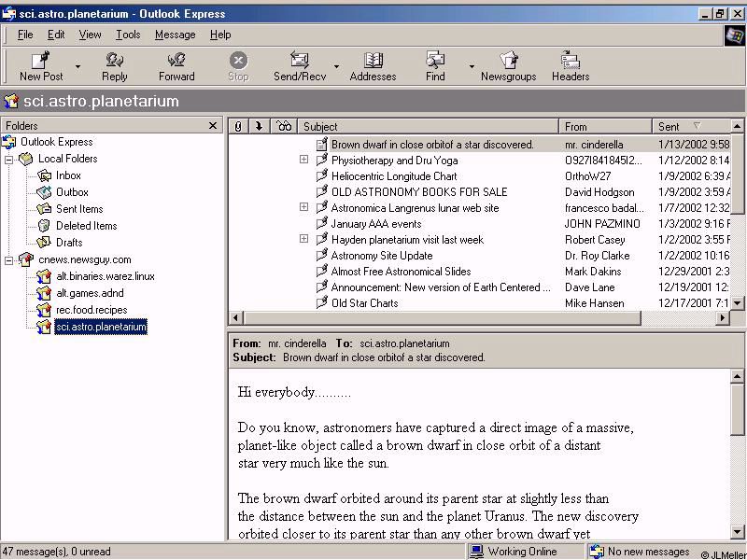Viewport: 747px width, 560px height.
Task: Open the Newsgroups toolbar icon
Action: [x=508, y=62]
